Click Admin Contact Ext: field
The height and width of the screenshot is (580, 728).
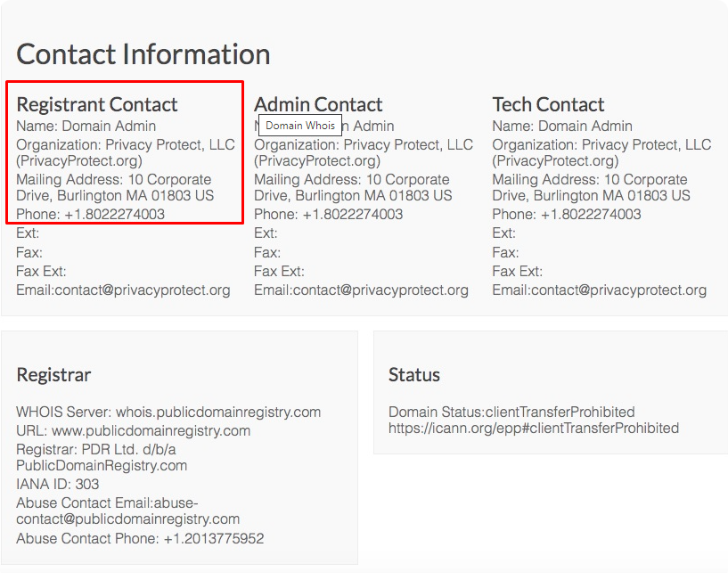click(266, 233)
